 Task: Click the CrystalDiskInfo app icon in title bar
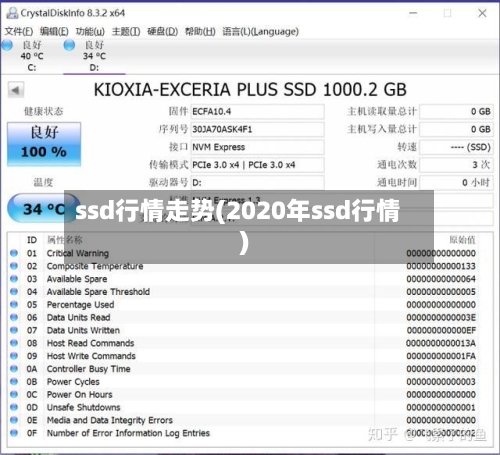pos(12,13)
